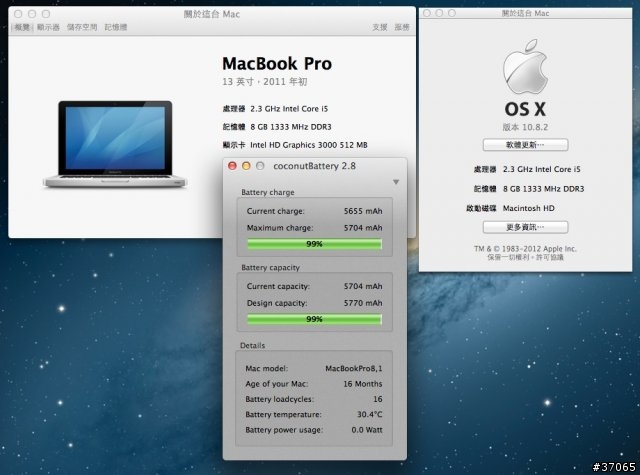Click the coconutBattery 2.8 window title
This screenshot has height=475, width=640.
[x=314, y=166]
